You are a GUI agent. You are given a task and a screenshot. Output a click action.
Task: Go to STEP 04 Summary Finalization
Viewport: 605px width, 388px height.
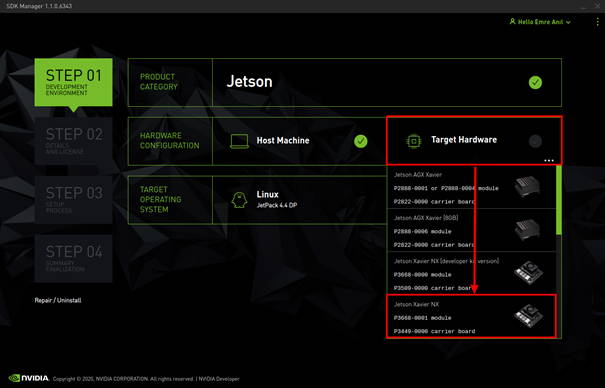click(x=73, y=258)
